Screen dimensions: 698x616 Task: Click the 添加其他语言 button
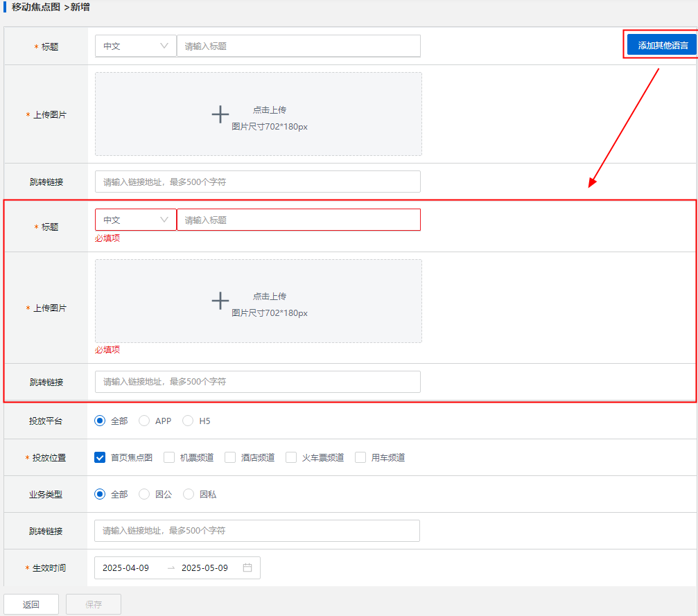point(662,45)
